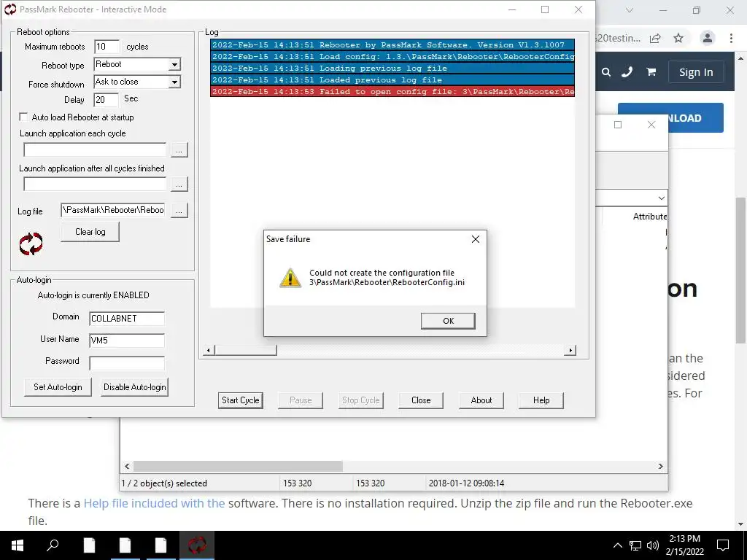This screenshot has width=747, height=560.
Task: Open the About dialog in Rebooter
Action: 481,400
